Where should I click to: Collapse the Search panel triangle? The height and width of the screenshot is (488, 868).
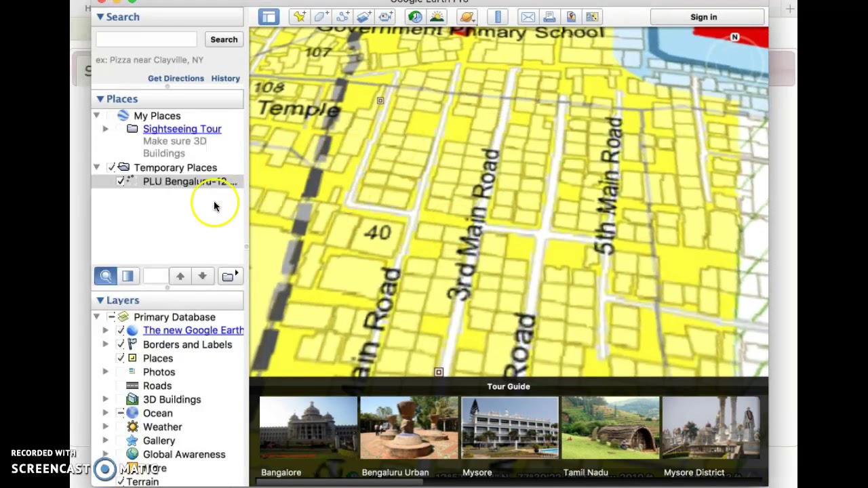(x=100, y=17)
